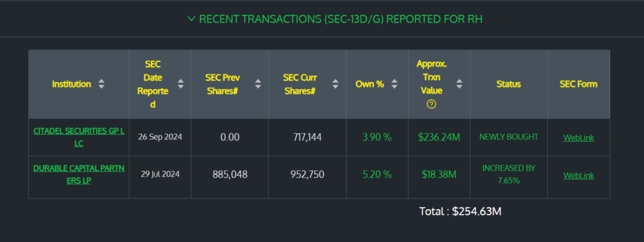Sort by SEC Prev Shares# arrows

258,84
